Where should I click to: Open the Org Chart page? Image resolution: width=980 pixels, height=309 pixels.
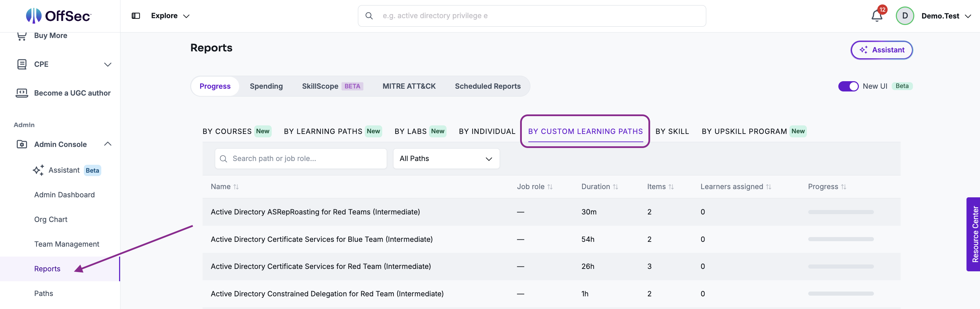[51, 220]
